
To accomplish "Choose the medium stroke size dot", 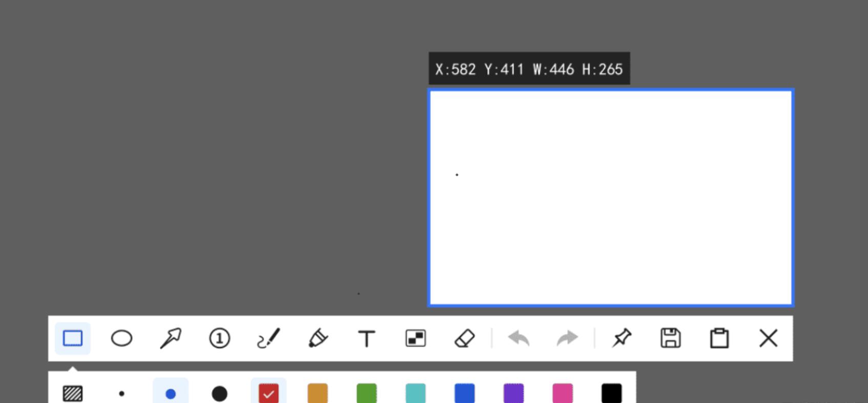I will [x=171, y=394].
